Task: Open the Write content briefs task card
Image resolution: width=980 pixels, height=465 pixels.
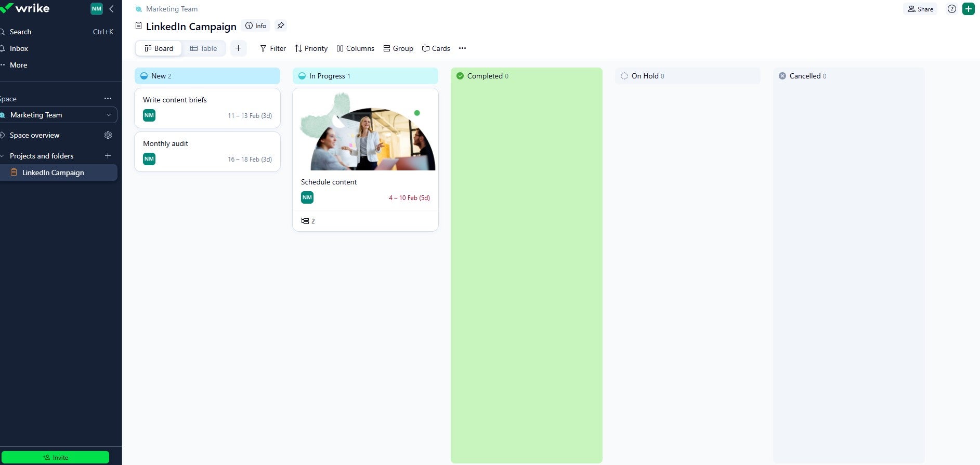Action: [207, 100]
